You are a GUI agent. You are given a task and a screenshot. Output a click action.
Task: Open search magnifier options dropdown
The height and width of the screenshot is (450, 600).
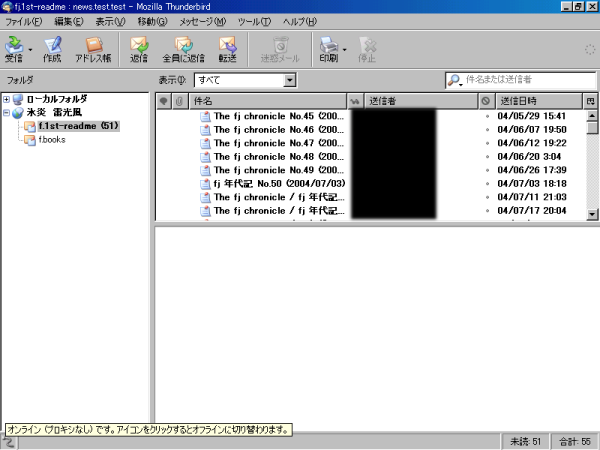coord(455,80)
